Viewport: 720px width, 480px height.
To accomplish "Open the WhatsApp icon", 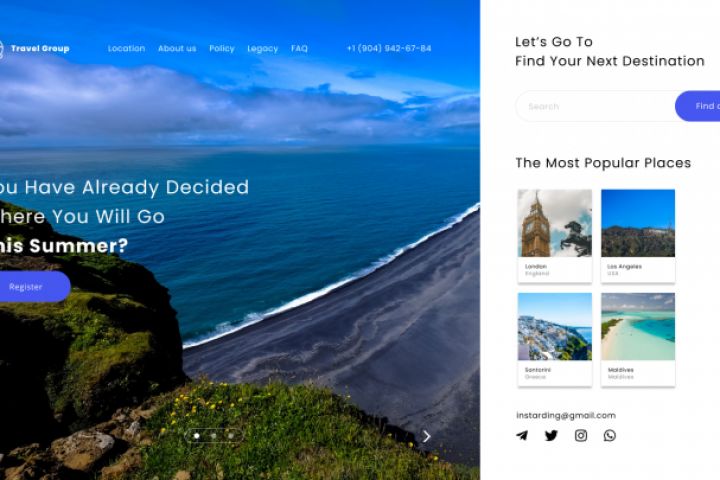I will 610,435.
